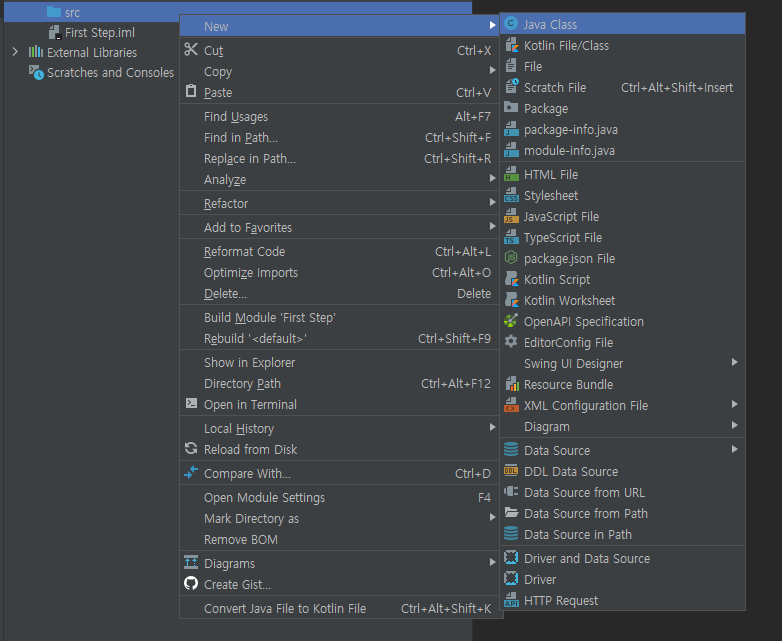This screenshot has width=782, height=641.
Task: Click the HTML File icon
Action: click(x=511, y=174)
